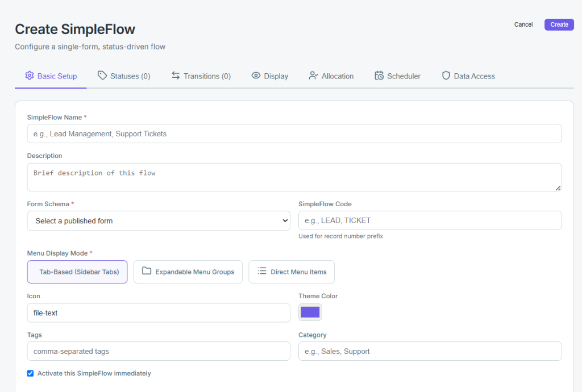Open the Theme Color picker swatch

point(310,312)
